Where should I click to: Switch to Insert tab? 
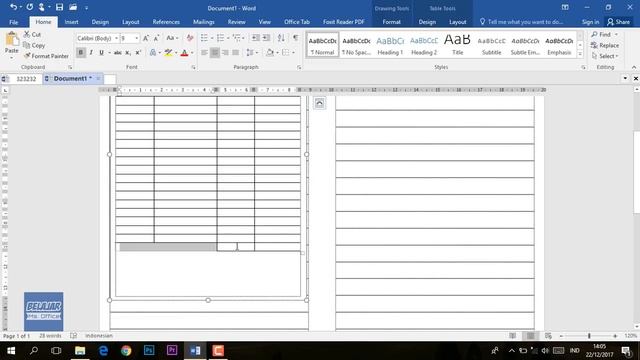click(x=71, y=22)
